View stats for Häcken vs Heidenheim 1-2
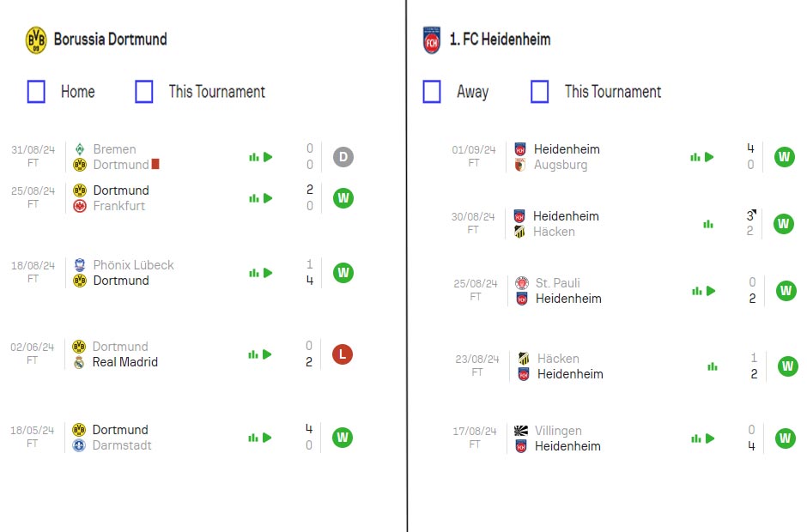This screenshot has width=807, height=532. tap(713, 366)
